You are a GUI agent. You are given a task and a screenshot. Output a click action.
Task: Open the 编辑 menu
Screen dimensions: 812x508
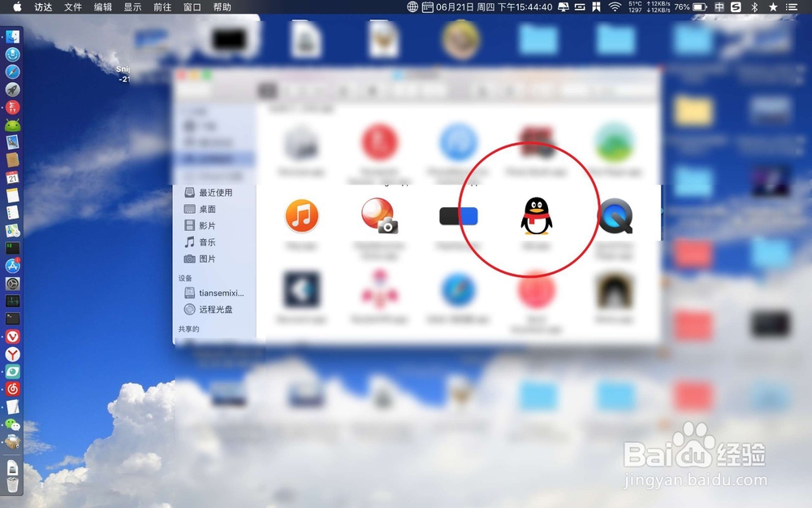(x=102, y=7)
